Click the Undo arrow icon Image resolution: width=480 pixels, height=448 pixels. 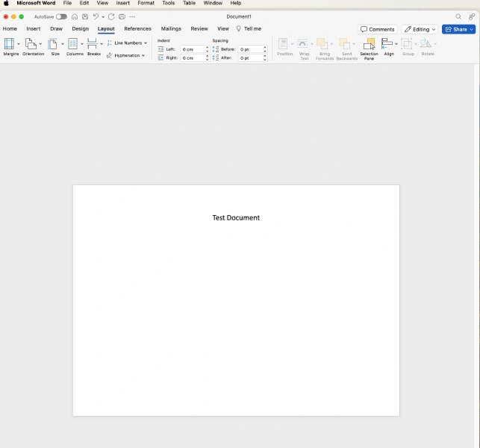pos(96,16)
